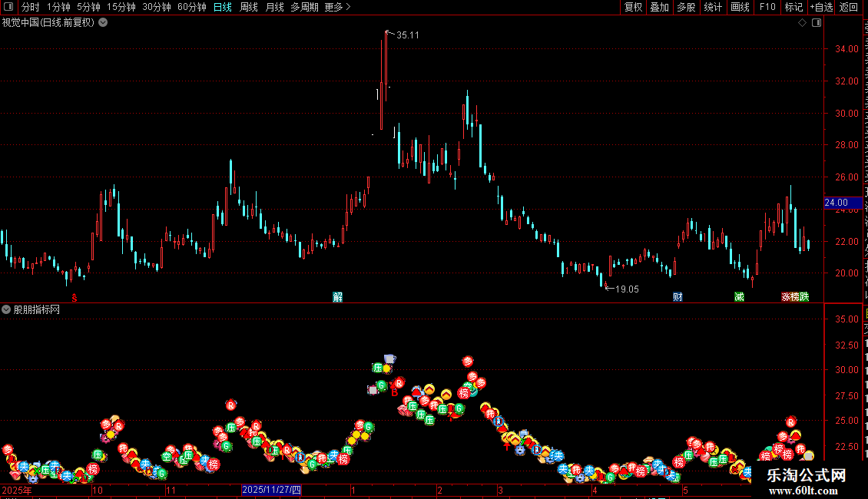Add stock via +自选 button
Viewport: 868px width, 499px height.
(821, 7)
